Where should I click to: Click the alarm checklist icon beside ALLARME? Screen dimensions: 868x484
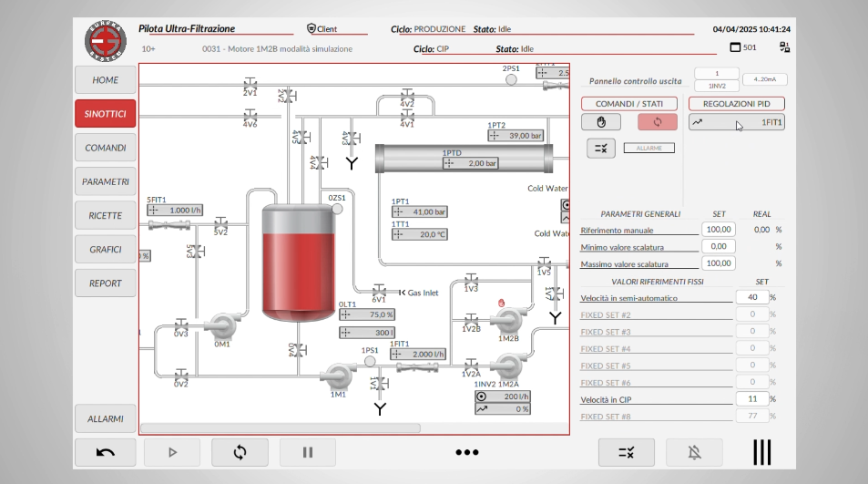[601, 148]
